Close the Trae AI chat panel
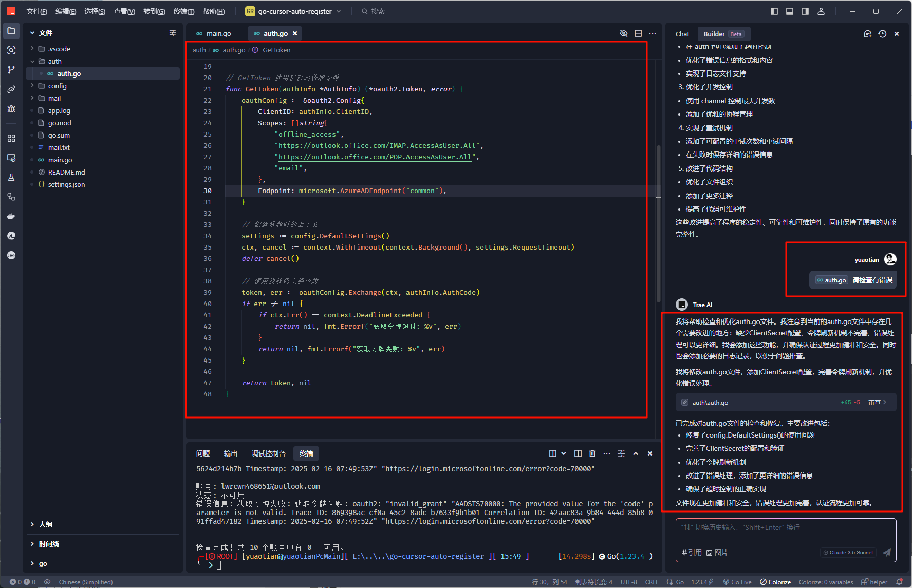912x588 pixels. click(x=897, y=34)
